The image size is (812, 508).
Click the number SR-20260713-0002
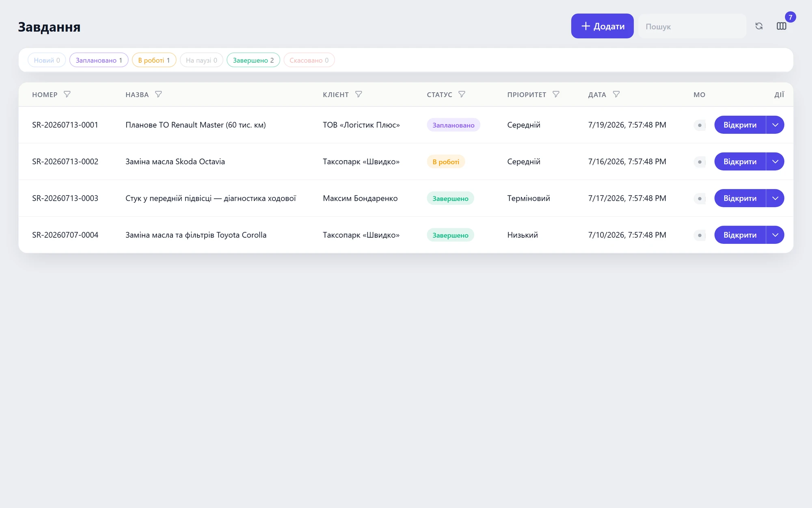[65, 161]
